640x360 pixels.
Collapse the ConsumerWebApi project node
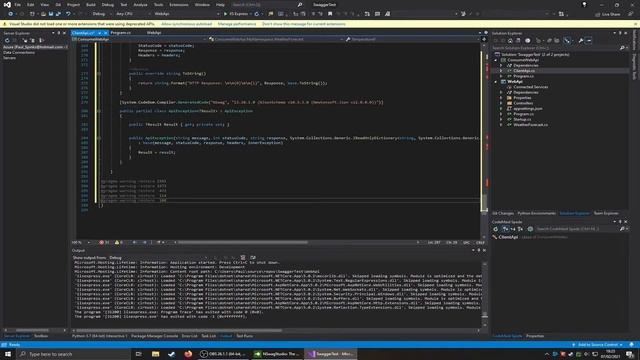click(496, 60)
